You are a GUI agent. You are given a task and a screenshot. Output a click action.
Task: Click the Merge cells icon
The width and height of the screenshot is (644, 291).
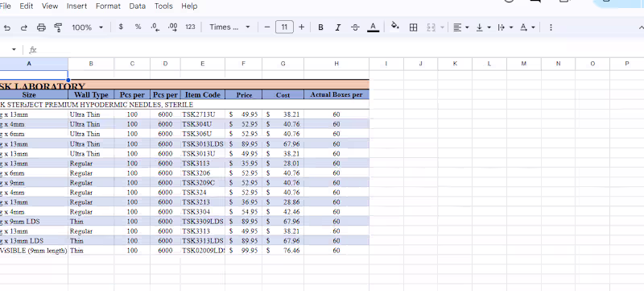pos(431,27)
